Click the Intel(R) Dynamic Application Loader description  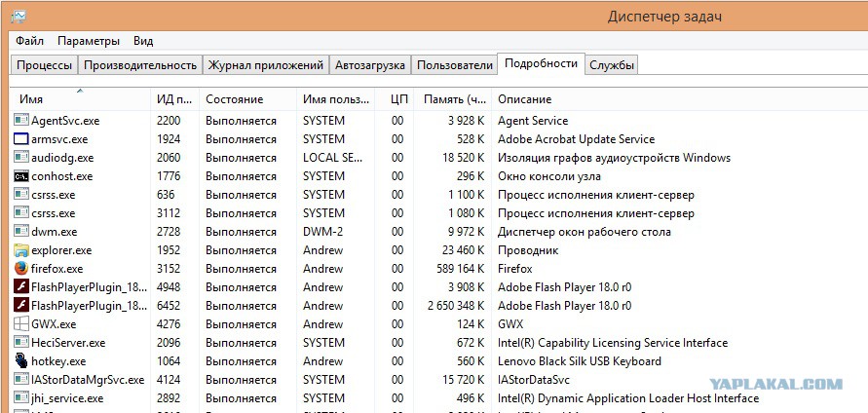(628, 398)
